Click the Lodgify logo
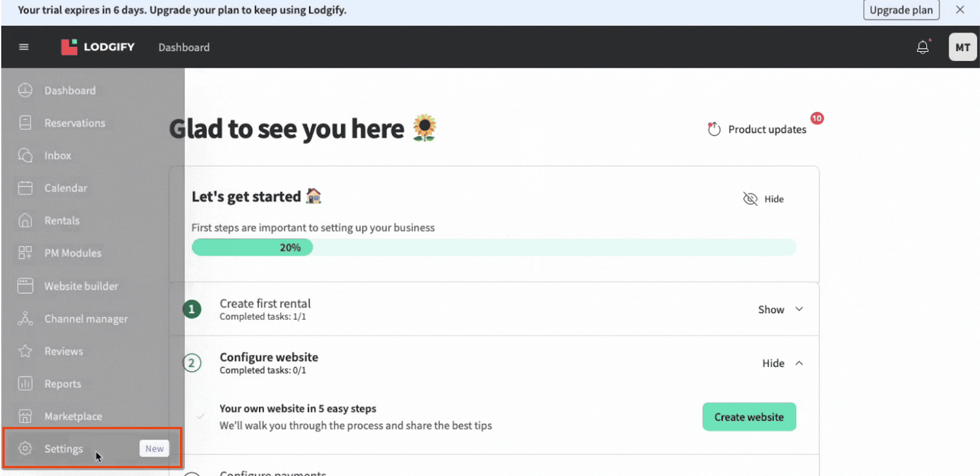 (98, 47)
